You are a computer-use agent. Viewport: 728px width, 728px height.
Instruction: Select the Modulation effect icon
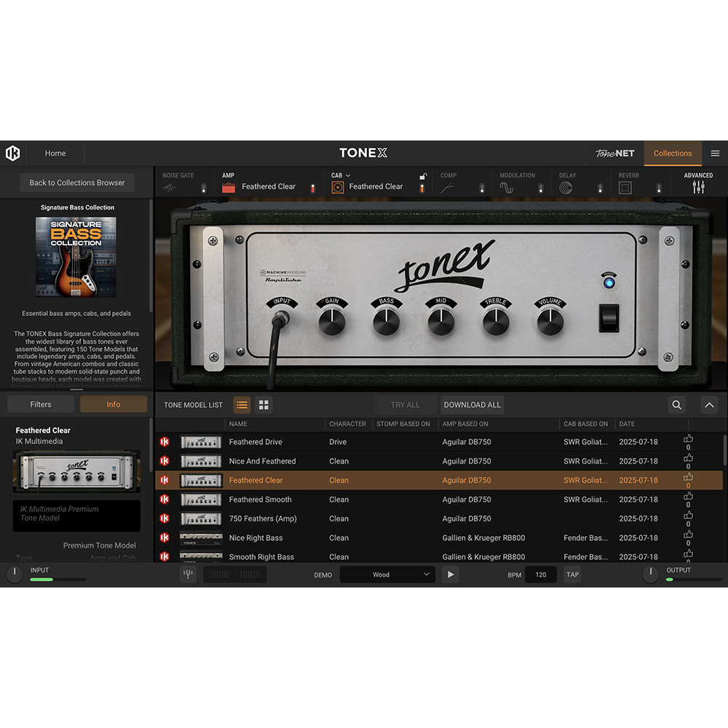pos(507,187)
